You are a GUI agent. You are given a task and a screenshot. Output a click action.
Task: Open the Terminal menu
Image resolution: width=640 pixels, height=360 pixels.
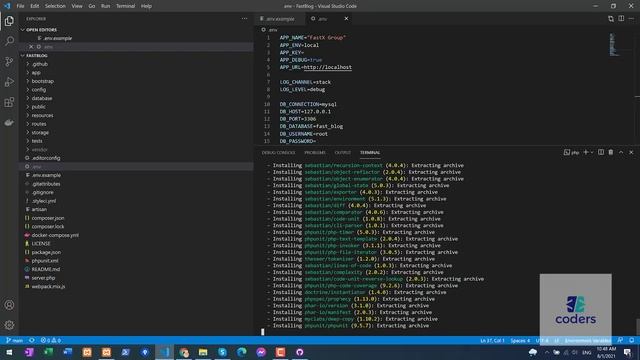coord(125,6)
